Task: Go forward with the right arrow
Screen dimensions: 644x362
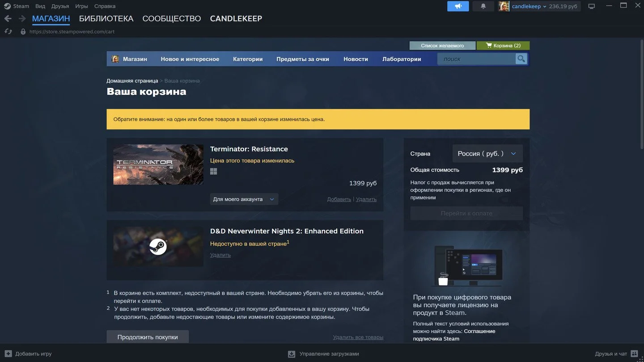Action: click(x=22, y=18)
